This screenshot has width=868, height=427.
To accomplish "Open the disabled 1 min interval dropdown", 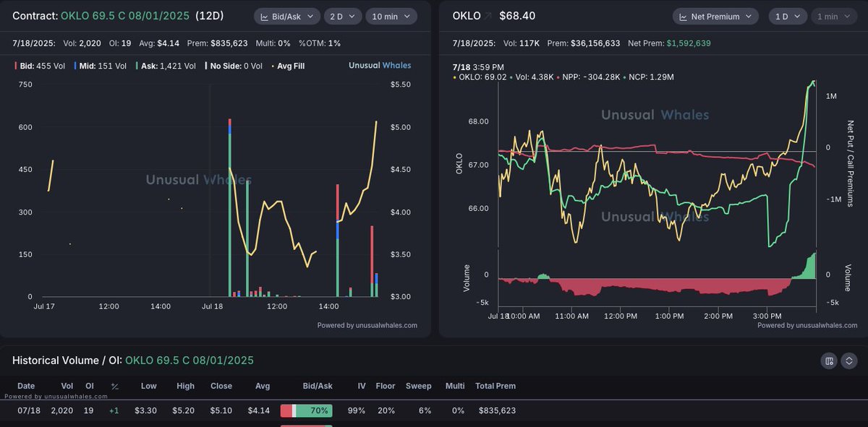I will tap(833, 16).
